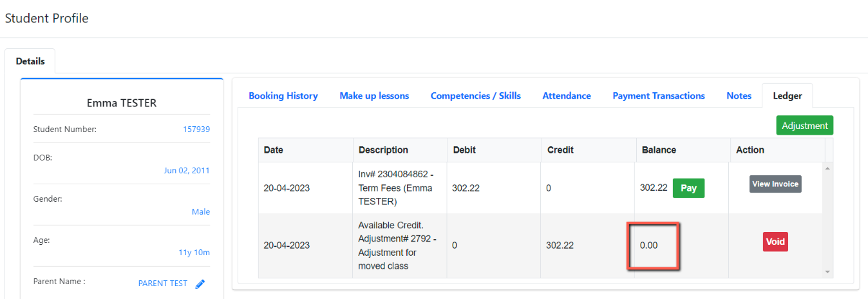The height and width of the screenshot is (299, 868).
Task: Pay the 302.22 balance
Action: click(689, 188)
